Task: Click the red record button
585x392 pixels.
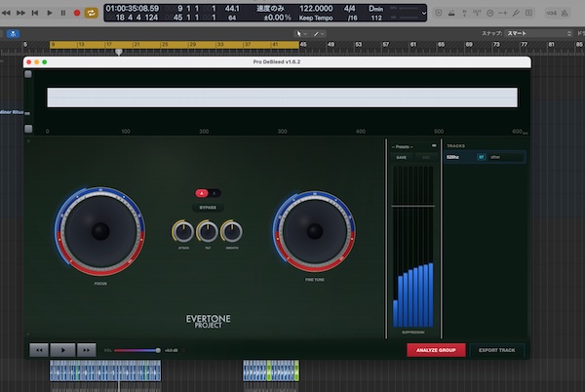Action: (x=77, y=13)
